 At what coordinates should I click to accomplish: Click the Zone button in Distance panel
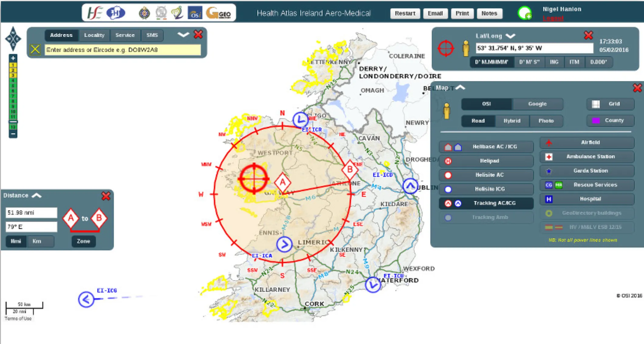(x=84, y=241)
